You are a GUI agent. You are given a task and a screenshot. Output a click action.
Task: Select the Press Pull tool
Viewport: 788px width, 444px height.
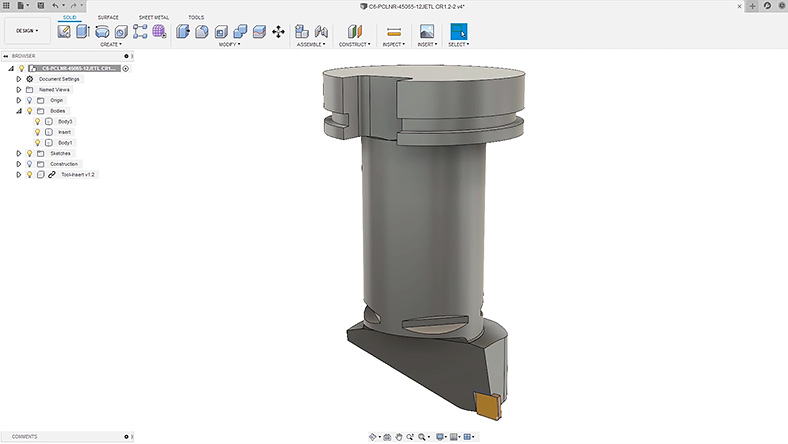[x=183, y=32]
